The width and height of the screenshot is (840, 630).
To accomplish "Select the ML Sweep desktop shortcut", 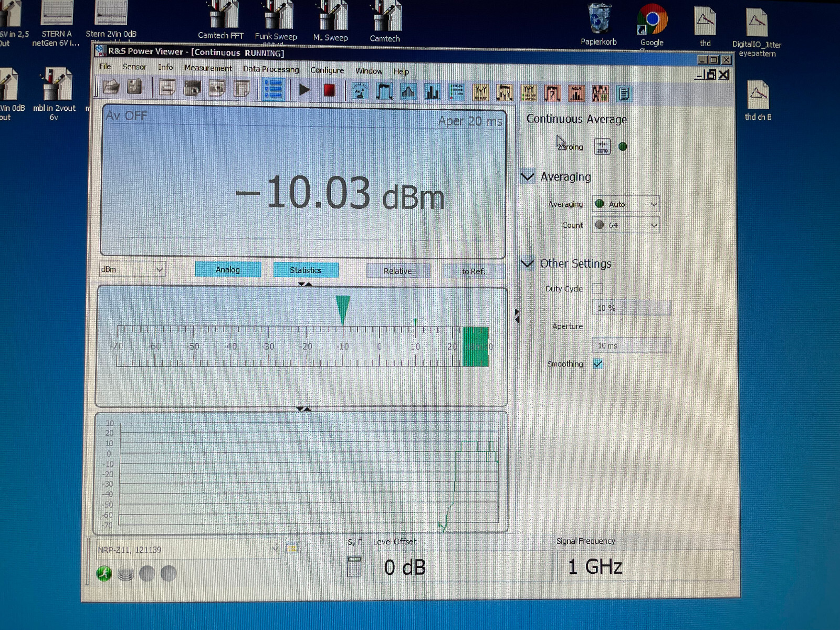I will pyautogui.click(x=331, y=22).
